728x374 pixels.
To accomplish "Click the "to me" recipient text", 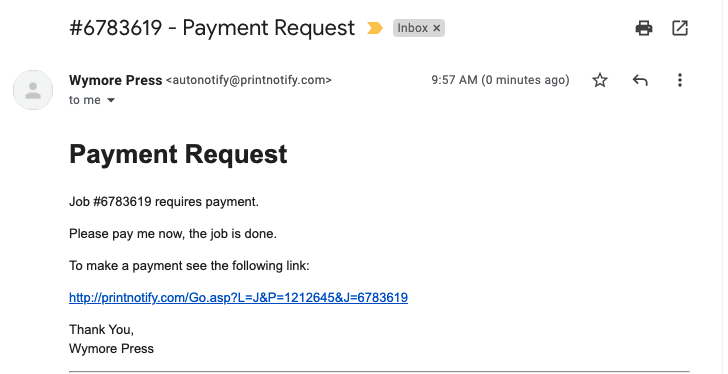I will 85,100.
